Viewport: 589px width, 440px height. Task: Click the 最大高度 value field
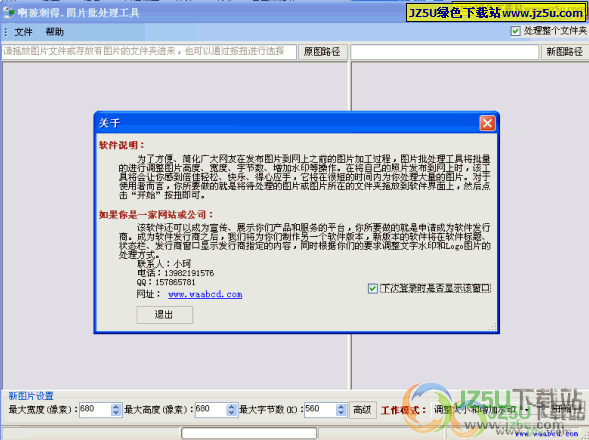pos(211,409)
